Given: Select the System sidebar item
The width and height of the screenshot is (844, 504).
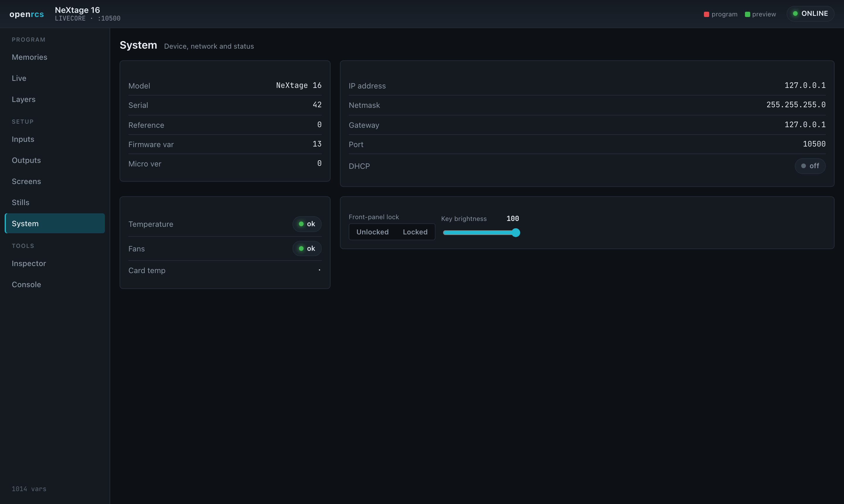Looking at the screenshot, I should tap(55, 224).
